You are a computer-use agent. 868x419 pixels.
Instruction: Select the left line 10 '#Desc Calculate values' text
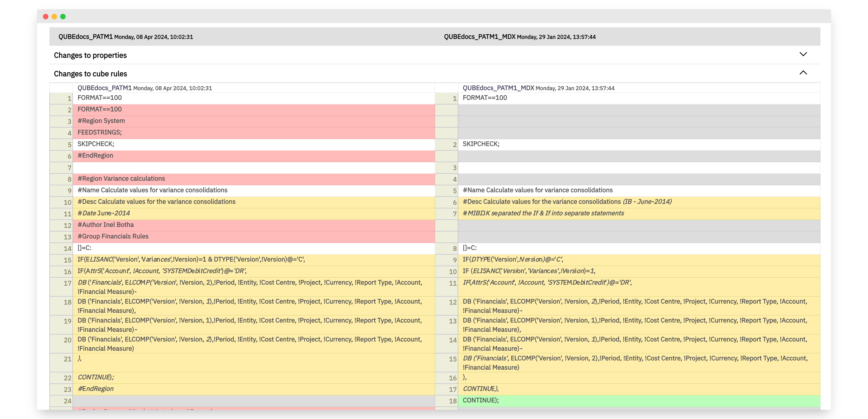click(x=156, y=202)
